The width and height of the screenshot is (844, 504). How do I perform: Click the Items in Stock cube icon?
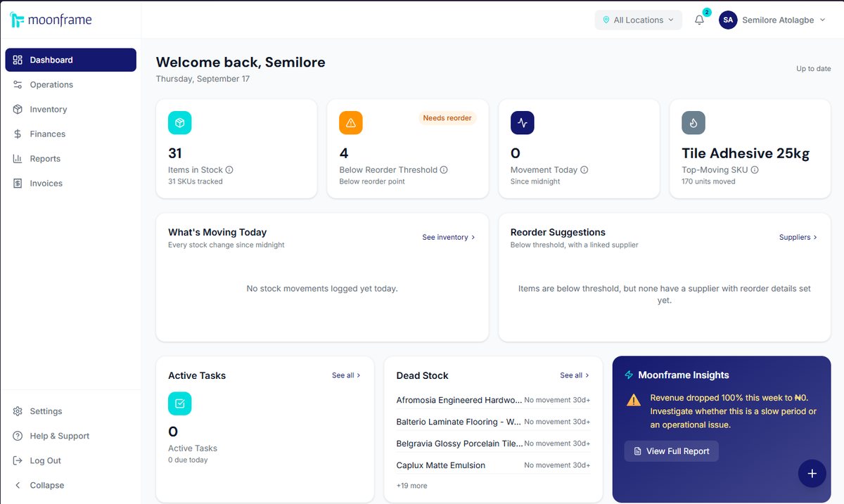point(179,122)
